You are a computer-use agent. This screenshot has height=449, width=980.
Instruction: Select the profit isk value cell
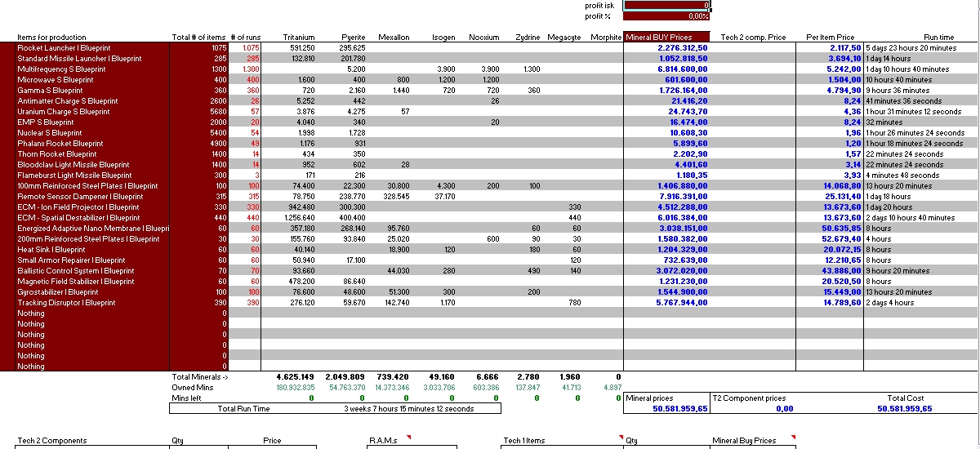tap(667, 5)
